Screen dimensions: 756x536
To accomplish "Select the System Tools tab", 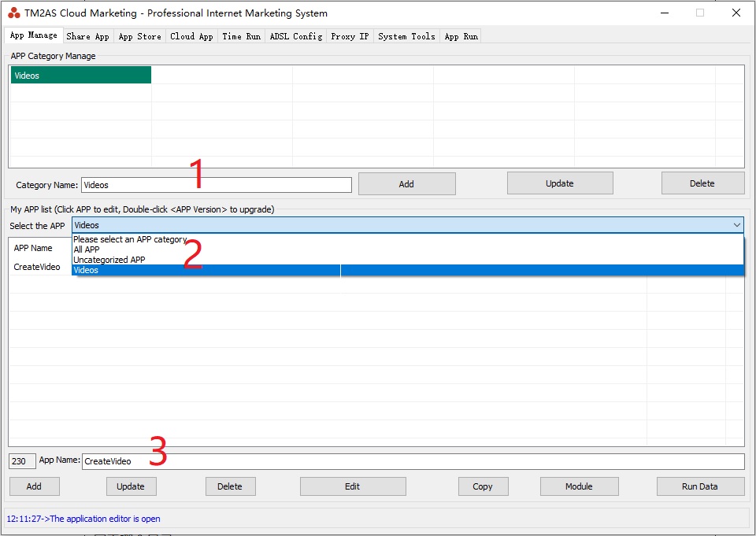I will pyautogui.click(x=406, y=36).
